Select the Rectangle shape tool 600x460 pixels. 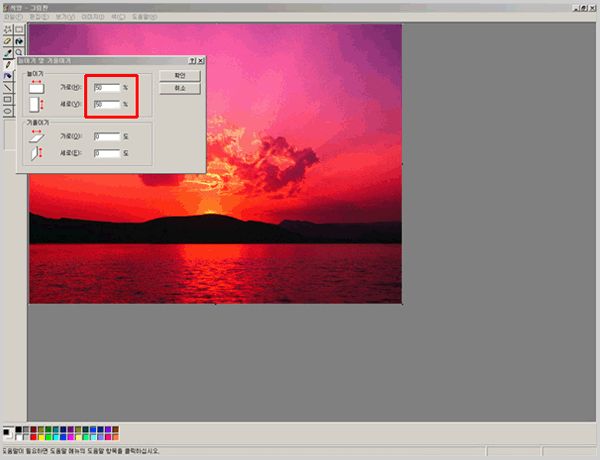[8, 99]
